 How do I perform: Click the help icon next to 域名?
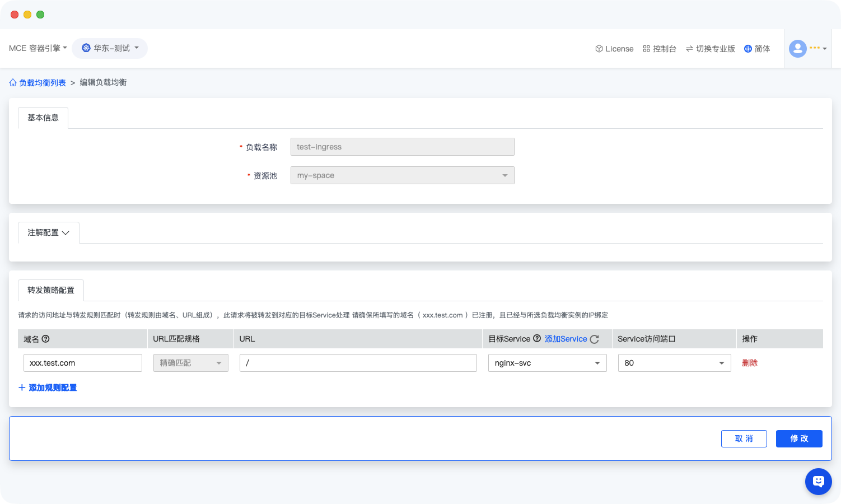tap(46, 339)
